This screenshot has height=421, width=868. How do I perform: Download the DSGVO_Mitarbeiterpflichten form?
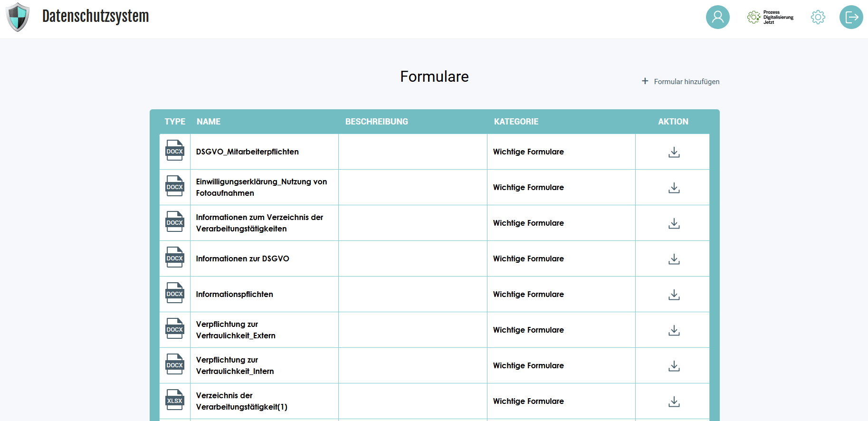click(x=674, y=152)
